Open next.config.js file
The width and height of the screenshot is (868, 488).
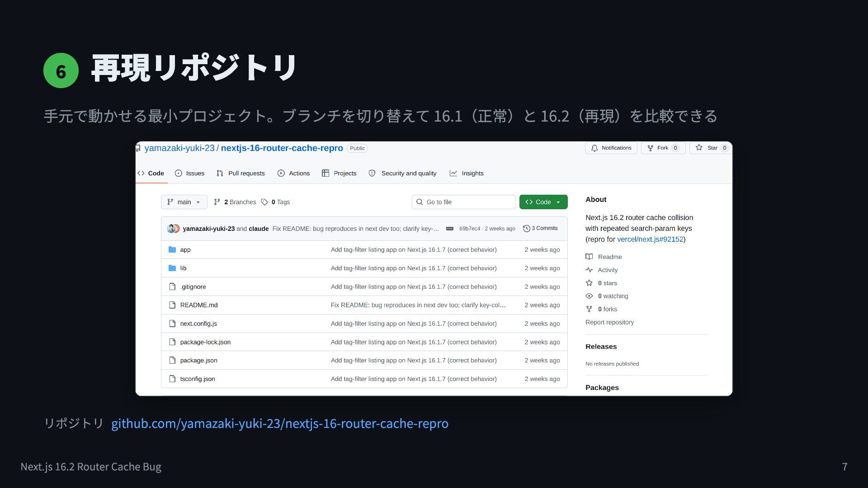pyautogui.click(x=198, y=324)
